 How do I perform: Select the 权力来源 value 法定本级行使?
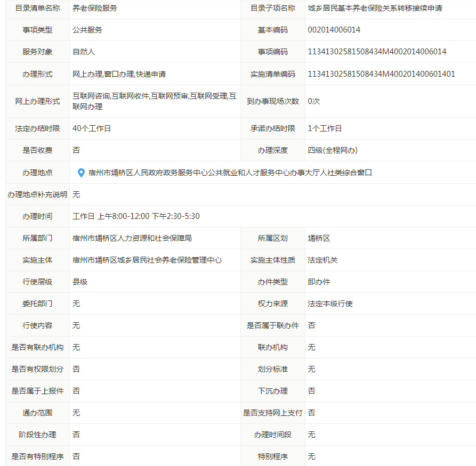point(330,304)
